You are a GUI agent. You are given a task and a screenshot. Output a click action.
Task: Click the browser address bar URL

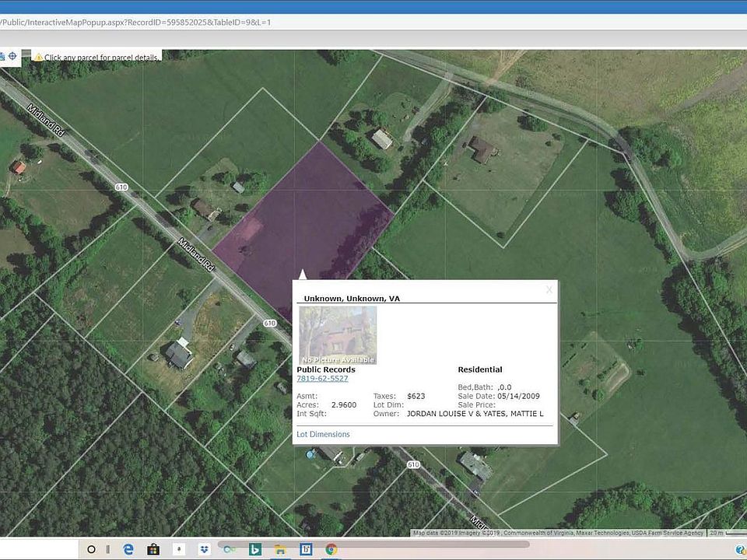pos(136,23)
